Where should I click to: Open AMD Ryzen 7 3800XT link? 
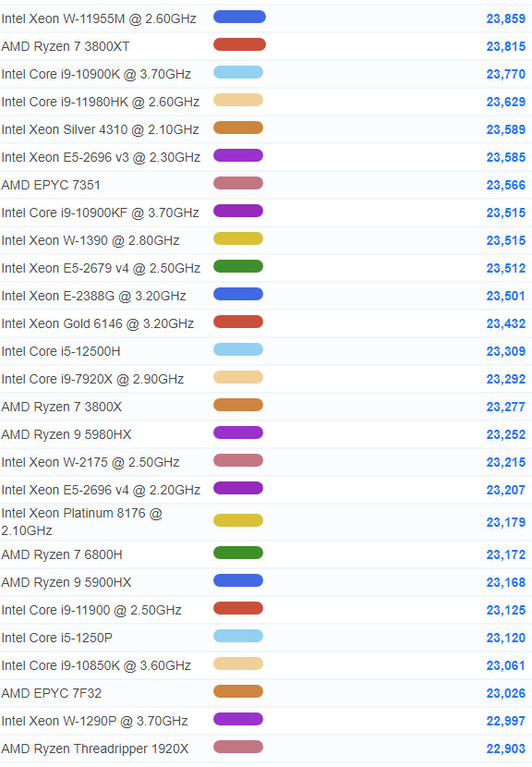(66, 46)
